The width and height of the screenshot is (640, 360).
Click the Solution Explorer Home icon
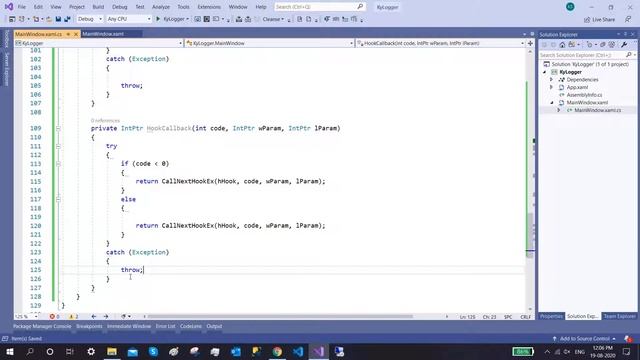[562, 44]
